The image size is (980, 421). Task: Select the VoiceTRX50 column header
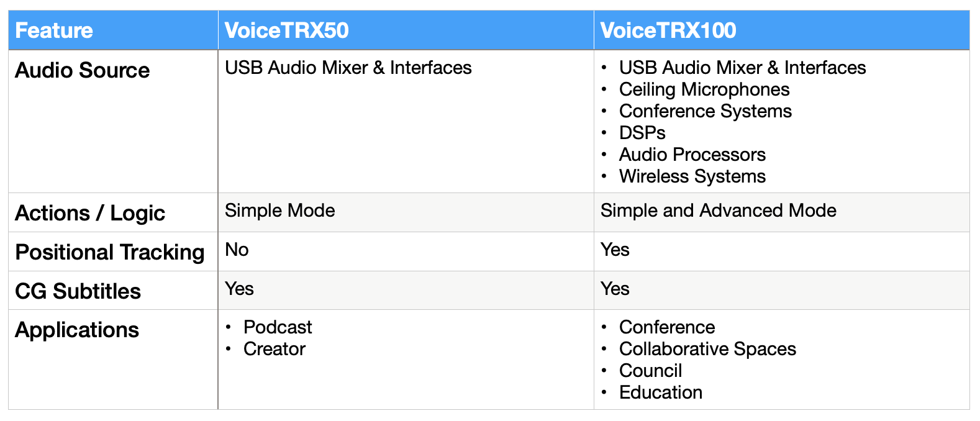pyautogui.click(x=286, y=30)
